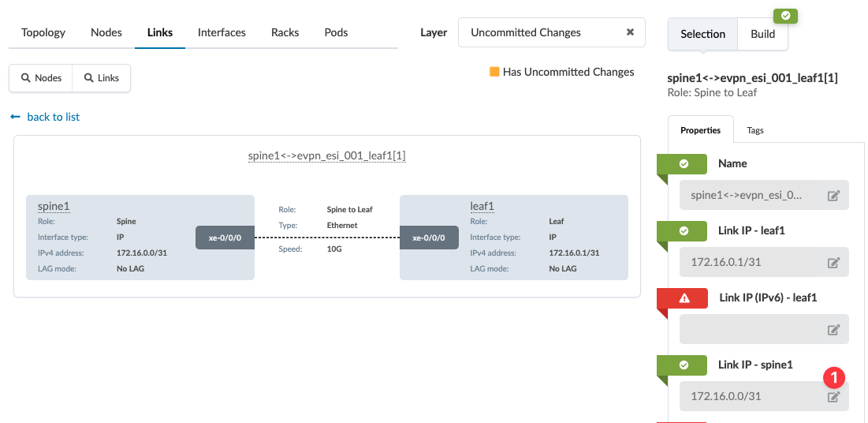Click the orange uncommitted changes swatch

pos(494,72)
